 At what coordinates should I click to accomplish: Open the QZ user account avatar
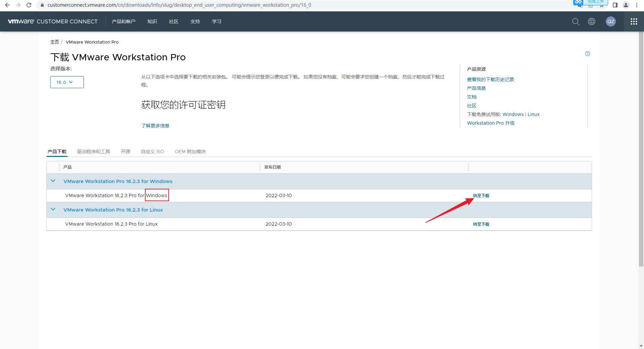[611, 21]
